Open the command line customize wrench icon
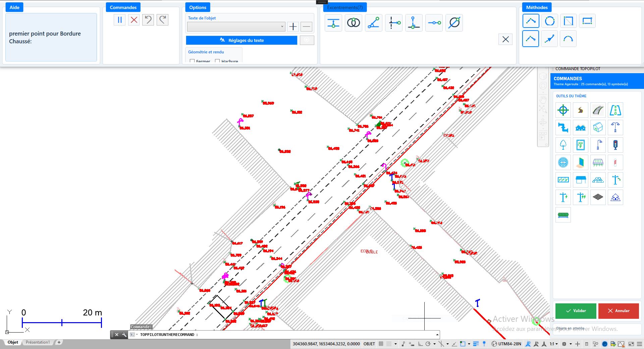 (x=124, y=335)
